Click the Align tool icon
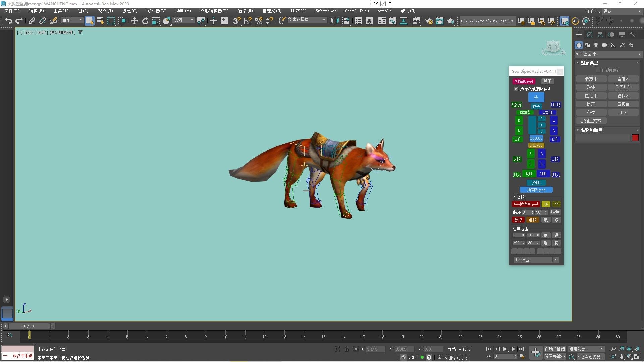 click(x=346, y=21)
